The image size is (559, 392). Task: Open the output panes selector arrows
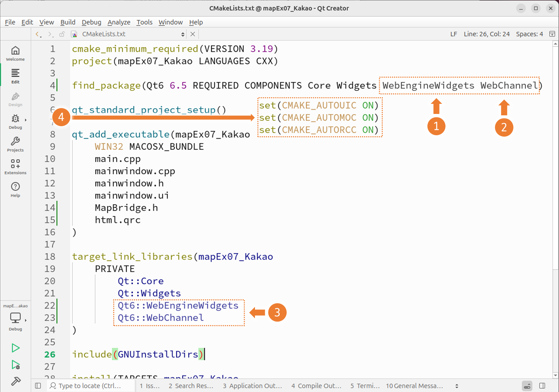(457, 386)
